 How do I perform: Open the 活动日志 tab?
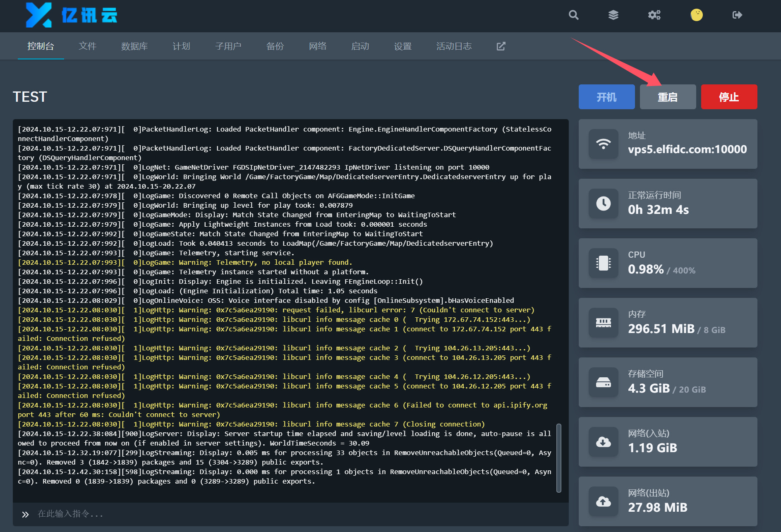[454, 46]
